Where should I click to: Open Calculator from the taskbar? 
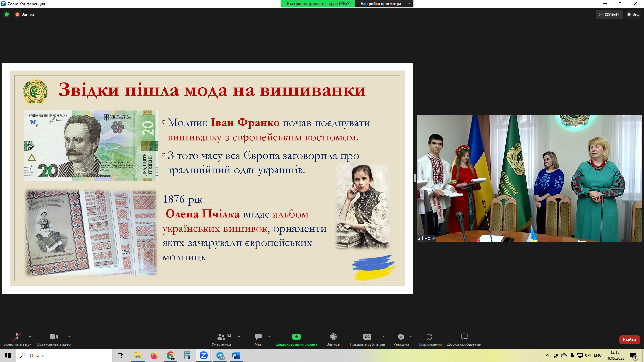pyautogui.click(x=187, y=355)
